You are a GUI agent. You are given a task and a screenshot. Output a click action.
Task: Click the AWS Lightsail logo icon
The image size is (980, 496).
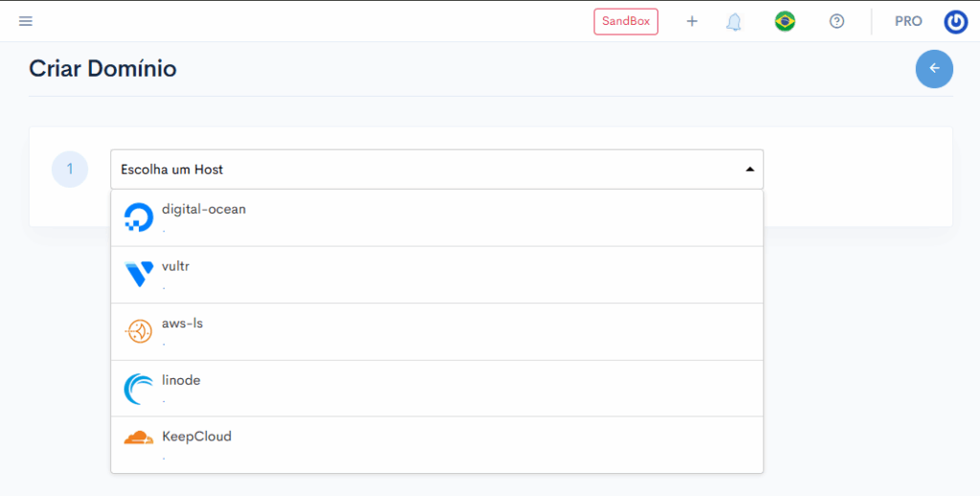click(x=139, y=331)
